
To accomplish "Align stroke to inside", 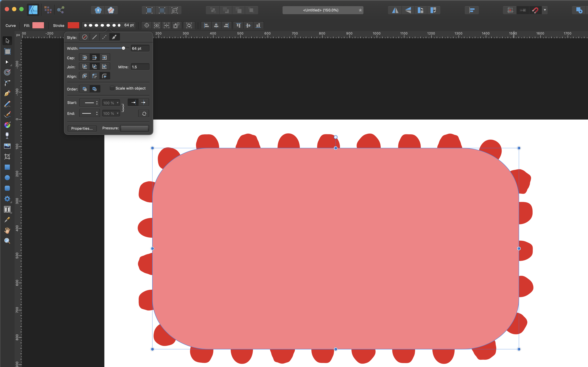I will (x=95, y=76).
